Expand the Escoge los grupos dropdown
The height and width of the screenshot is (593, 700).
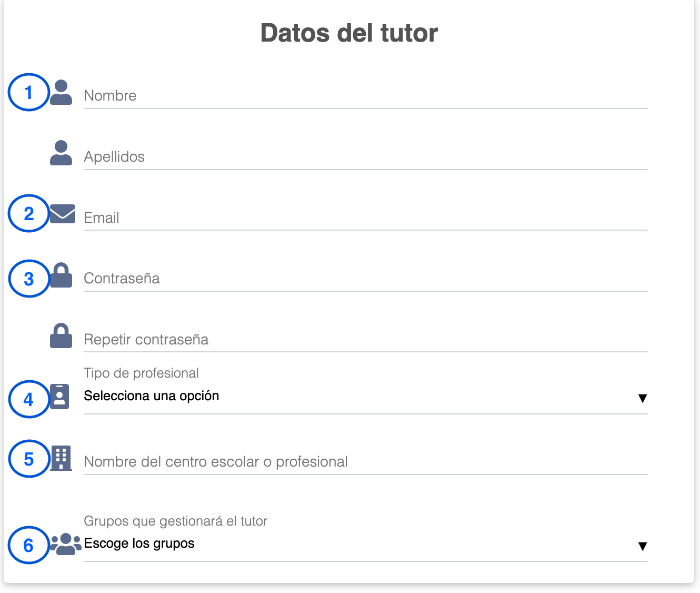(x=365, y=544)
